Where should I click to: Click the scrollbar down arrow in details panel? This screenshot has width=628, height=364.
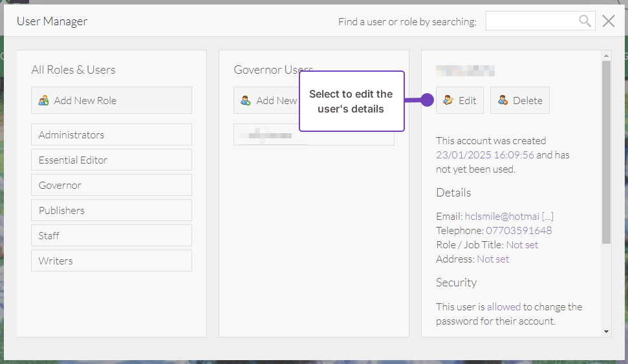[606, 331]
